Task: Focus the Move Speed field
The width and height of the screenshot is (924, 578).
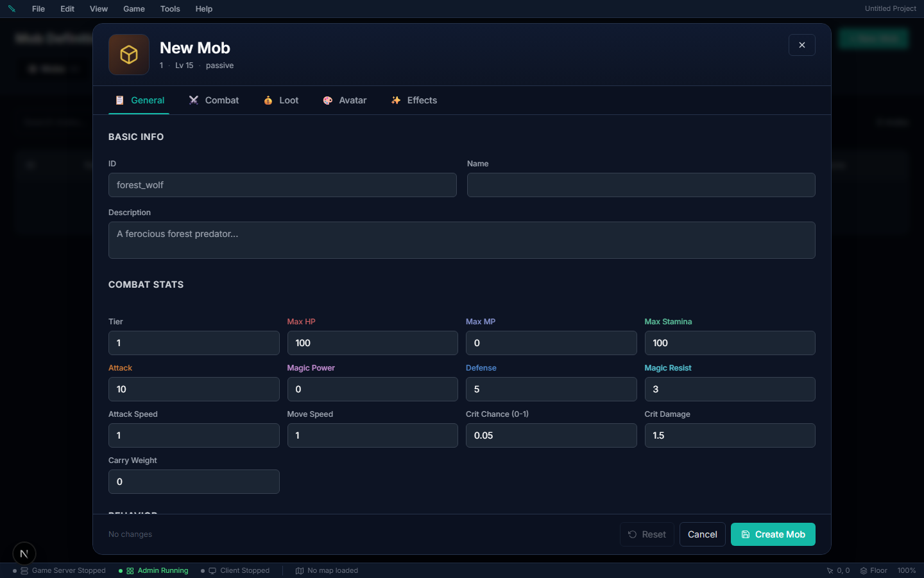Action: click(373, 435)
